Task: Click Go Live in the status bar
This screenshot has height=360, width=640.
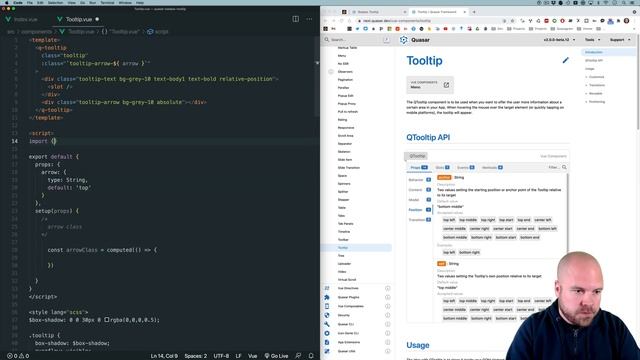Action: (276, 356)
